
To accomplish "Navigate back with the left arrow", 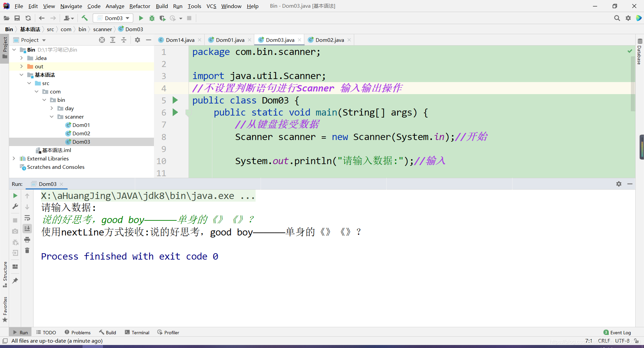I will (42, 18).
